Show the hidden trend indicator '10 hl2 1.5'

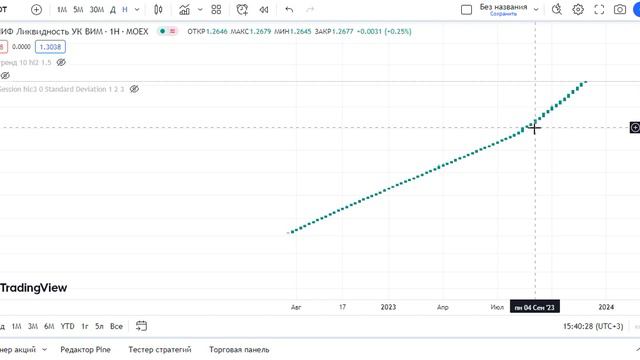(61, 62)
